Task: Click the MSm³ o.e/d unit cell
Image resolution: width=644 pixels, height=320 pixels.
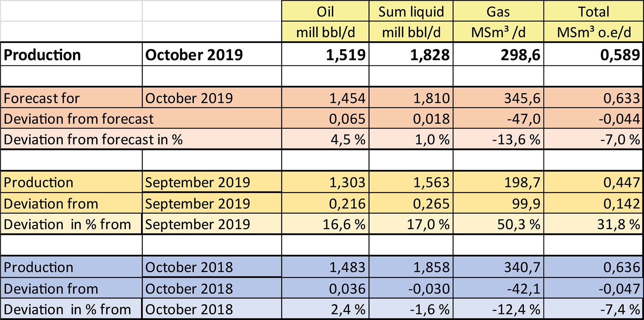Action: point(593,33)
